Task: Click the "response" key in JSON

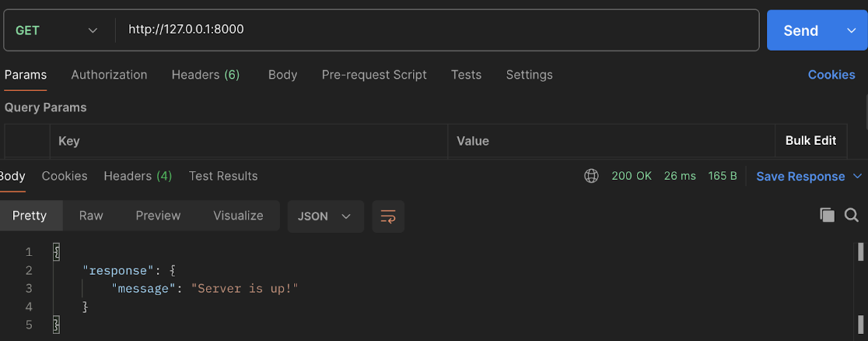Action: tap(118, 271)
